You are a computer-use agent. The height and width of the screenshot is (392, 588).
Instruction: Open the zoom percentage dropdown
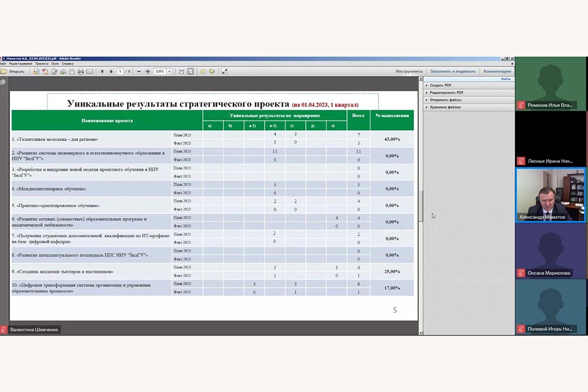[169, 71]
